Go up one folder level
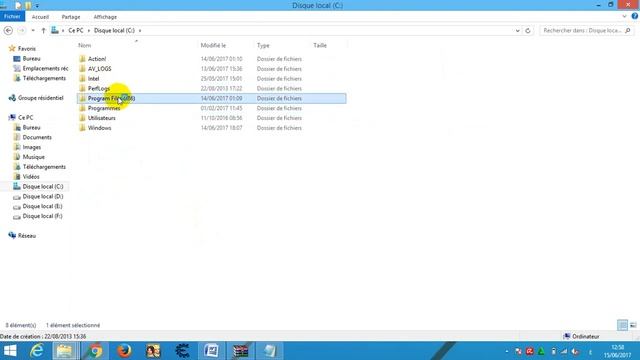The width and height of the screenshot is (640, 360). pos(43,31)
